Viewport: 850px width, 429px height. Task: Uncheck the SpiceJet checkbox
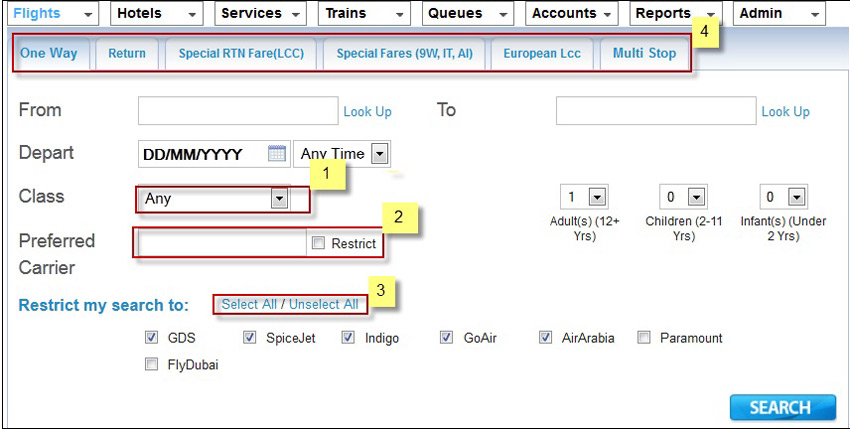pos(250,338)
